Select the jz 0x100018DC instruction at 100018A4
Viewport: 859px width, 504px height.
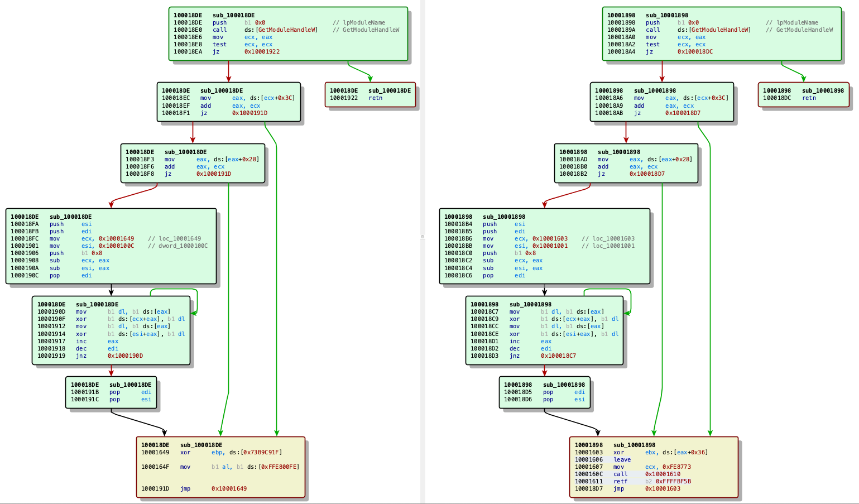[x=660, y=52]
